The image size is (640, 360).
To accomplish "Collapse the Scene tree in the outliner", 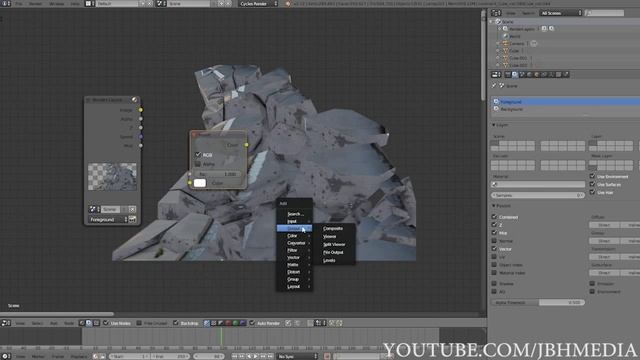I will click(491, 21).
